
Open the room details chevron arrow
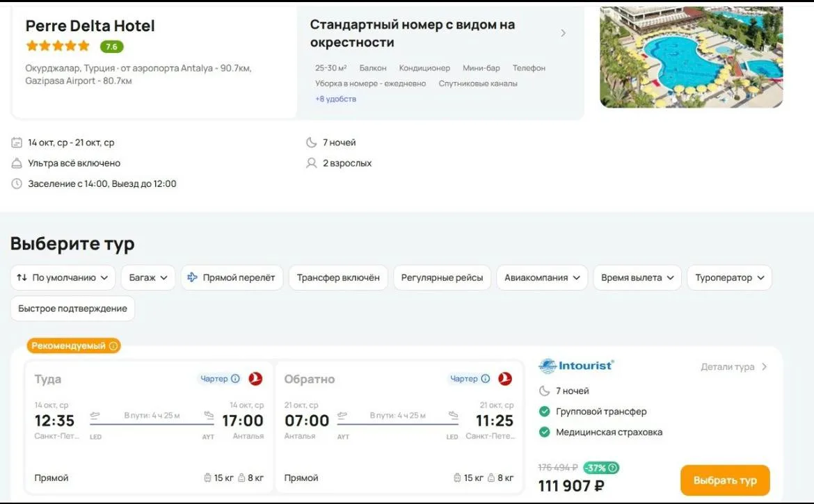(564, 33)
